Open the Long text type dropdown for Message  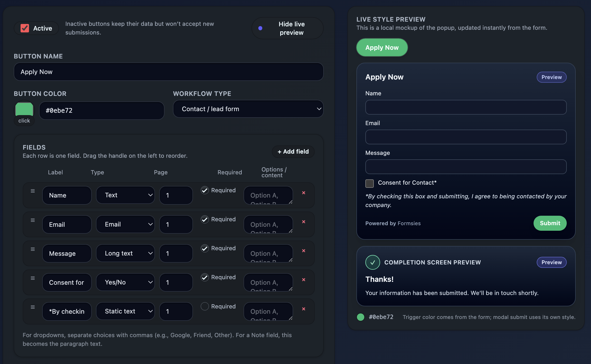pyautogui.click(x=125, y=253)
